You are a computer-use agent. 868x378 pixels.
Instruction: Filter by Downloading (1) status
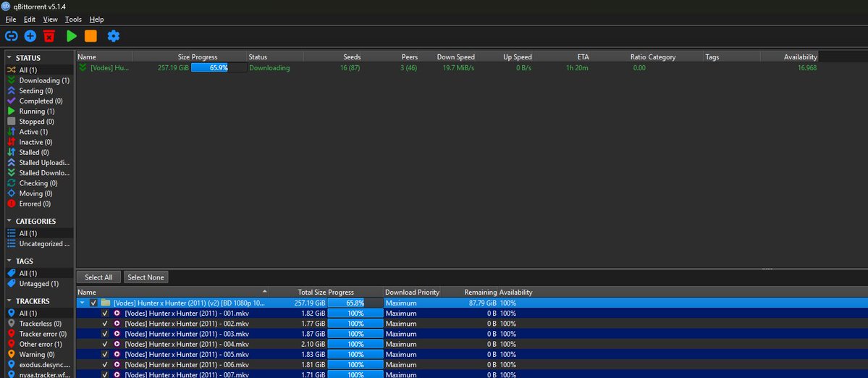pos(38,80)
